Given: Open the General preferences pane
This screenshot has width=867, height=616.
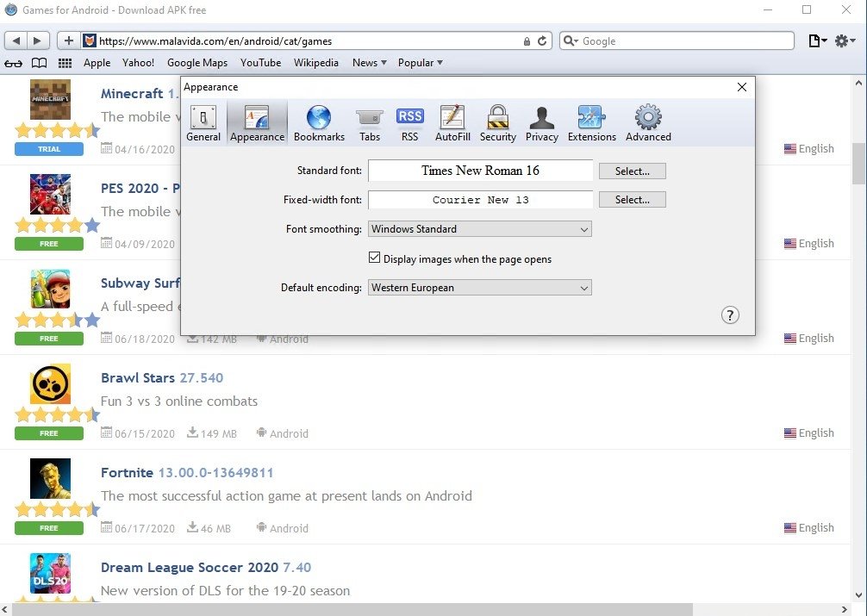Looking at the screenshot, I should pos(203,123).
